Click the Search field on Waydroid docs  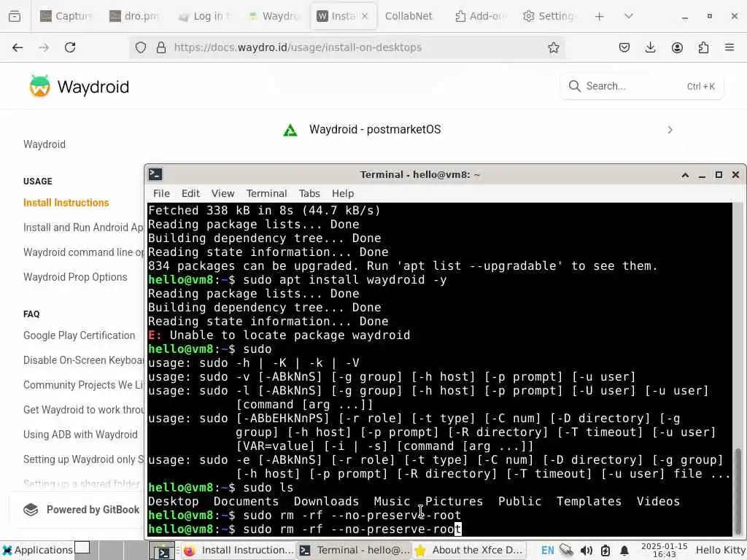(642, 86)
